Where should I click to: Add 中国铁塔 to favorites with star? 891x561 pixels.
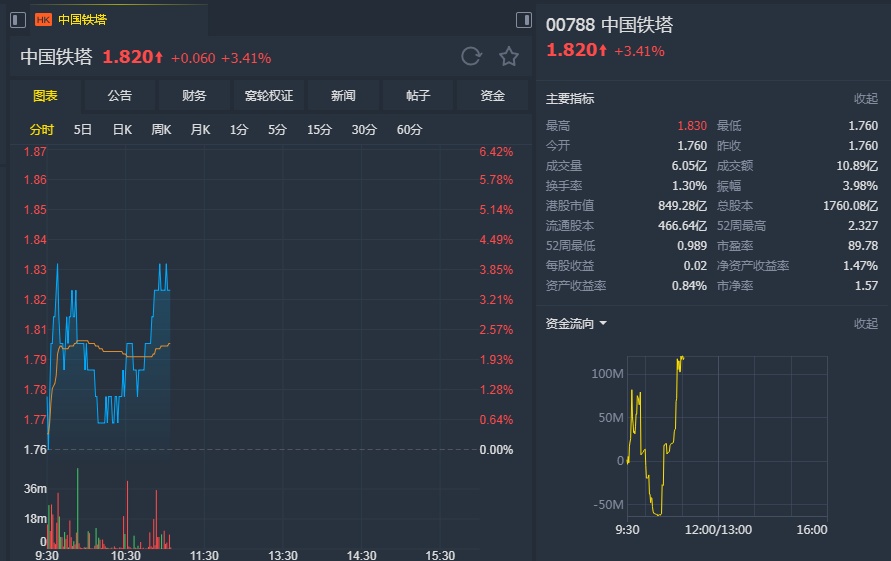(509, 57)
